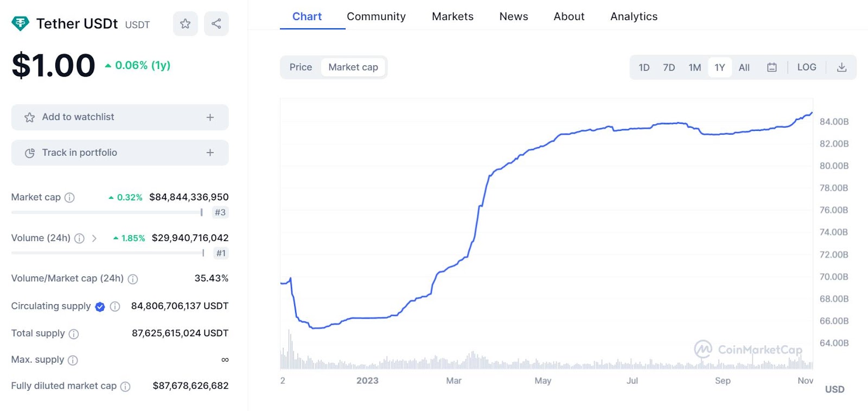Expand Volume (24h) chevron arrow
This screenshot has height=411, width=868.
tap(94, 238)
